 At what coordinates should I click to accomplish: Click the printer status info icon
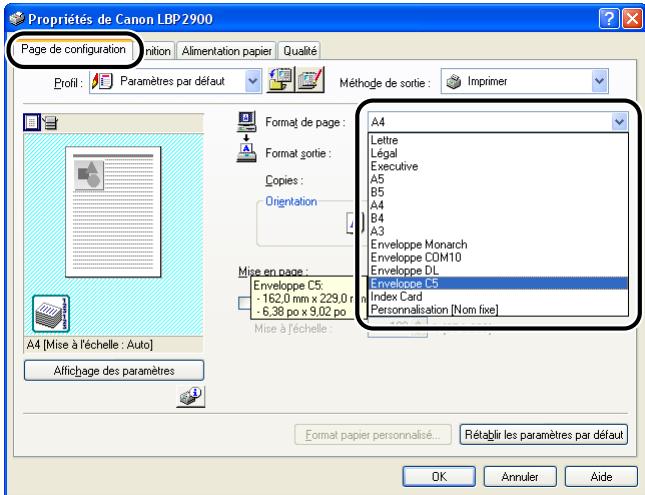pos(190,397)
